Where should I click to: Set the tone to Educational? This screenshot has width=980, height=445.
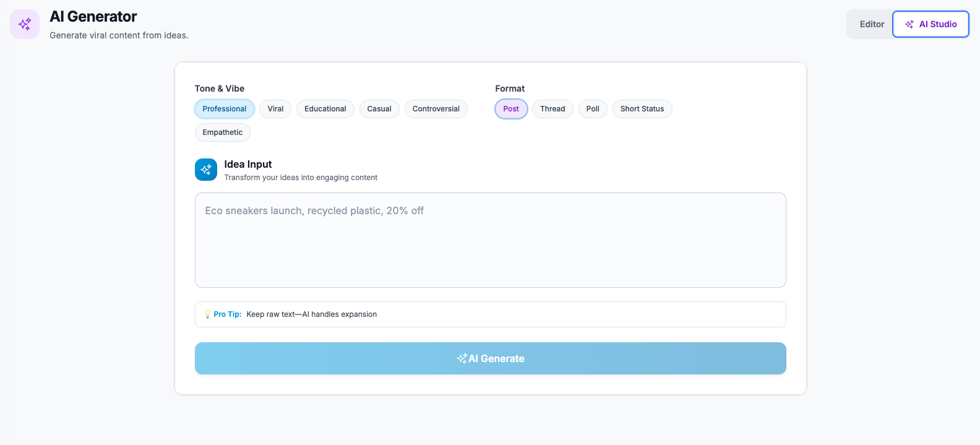point(325,109)
